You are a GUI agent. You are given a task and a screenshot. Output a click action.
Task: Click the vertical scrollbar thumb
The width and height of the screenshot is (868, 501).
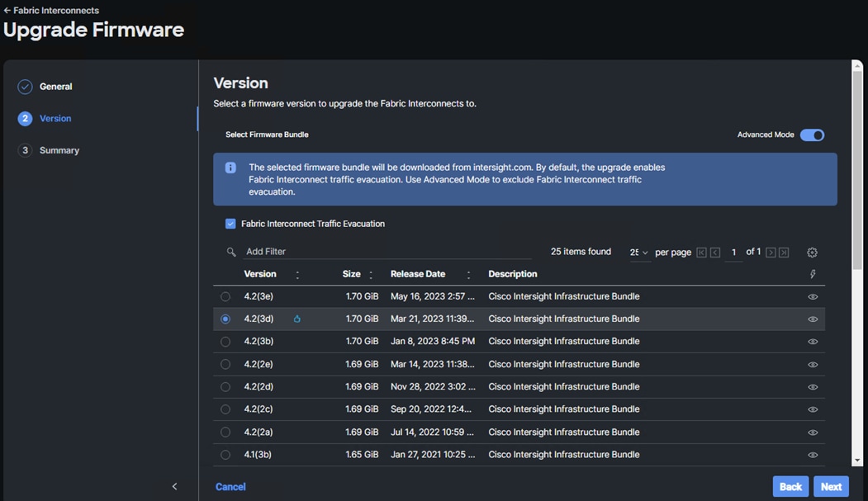[857, 168]
